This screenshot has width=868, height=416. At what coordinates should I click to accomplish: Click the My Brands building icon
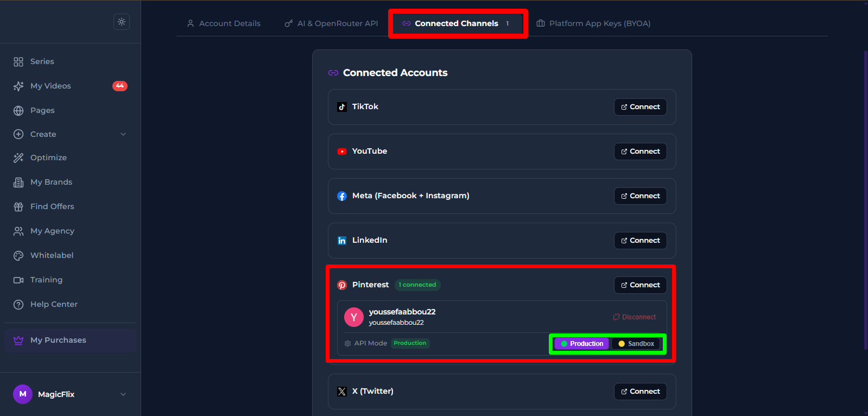click(18, 182)
